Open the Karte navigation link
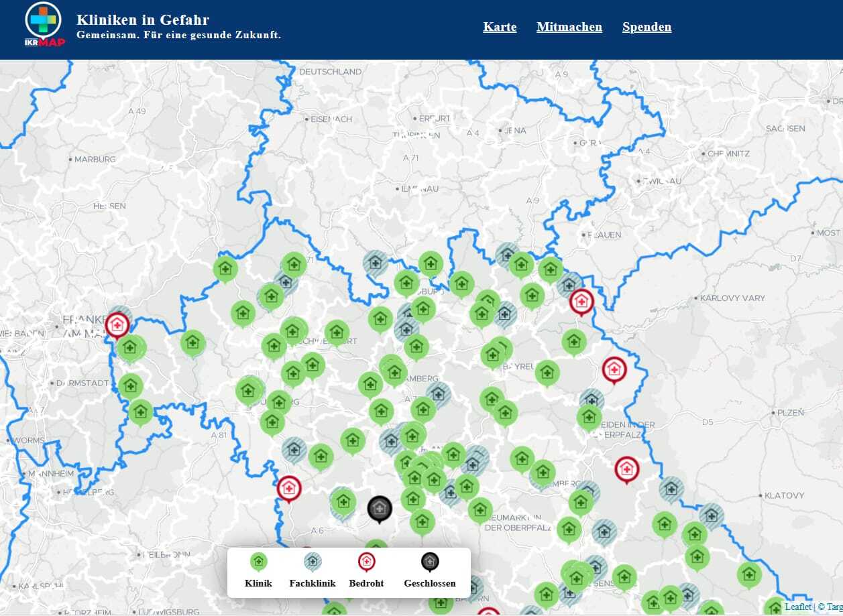 point(500,27)
